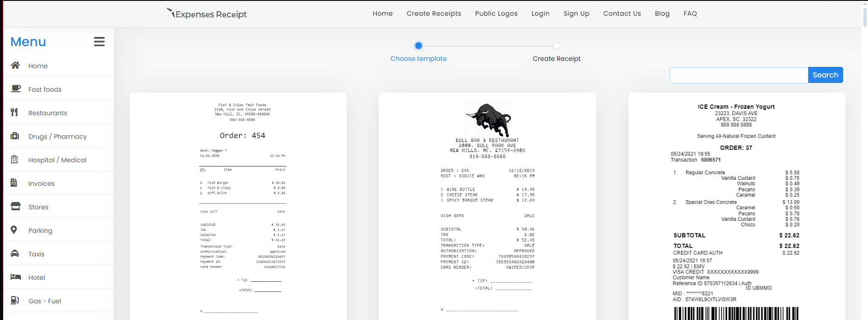Choose the Fish & Chips Fast Foods template
The height and width of the screenshot is (320, 868).
coord(238,207)
